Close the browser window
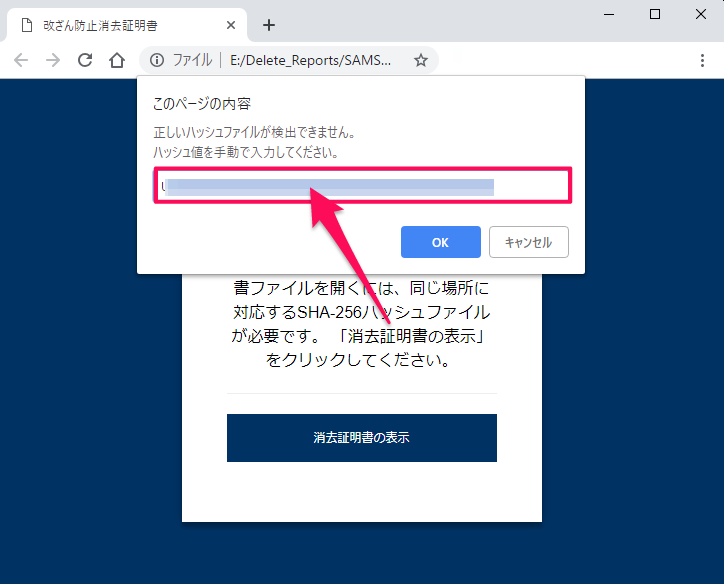Image resolution: width=724 pixels, height=584 pixels. pyautogui.click(x=700, y=14)
